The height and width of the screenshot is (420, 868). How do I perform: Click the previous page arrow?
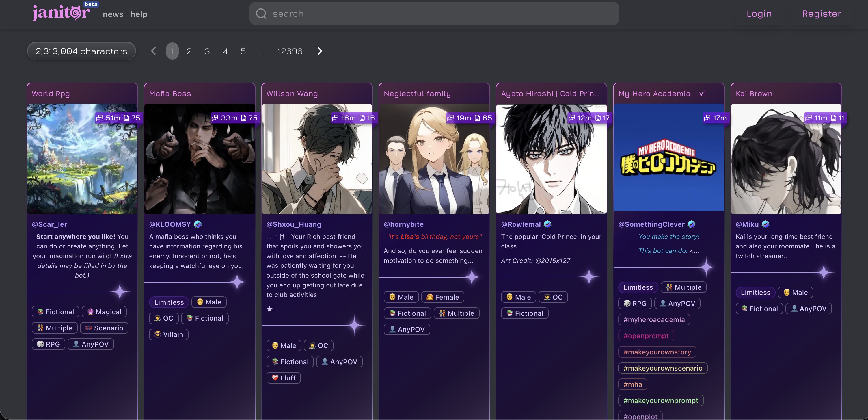(x=153, y=51)
